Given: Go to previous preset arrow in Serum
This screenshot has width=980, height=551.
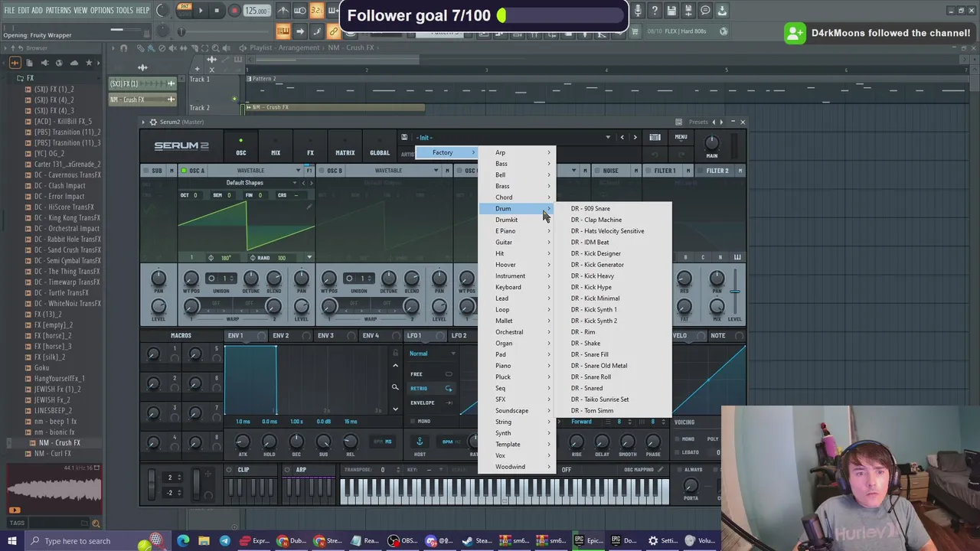Looking at the screenshot, I should pyautogui.click(x=622, y=137).
